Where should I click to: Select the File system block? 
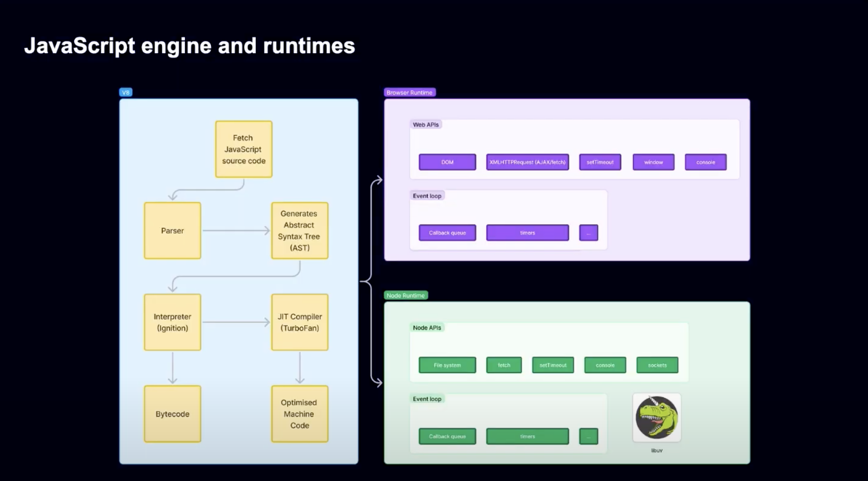[447, 365]
